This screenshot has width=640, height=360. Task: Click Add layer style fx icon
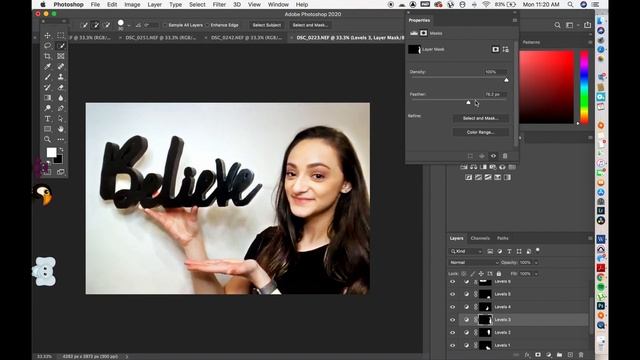[527, 355]
